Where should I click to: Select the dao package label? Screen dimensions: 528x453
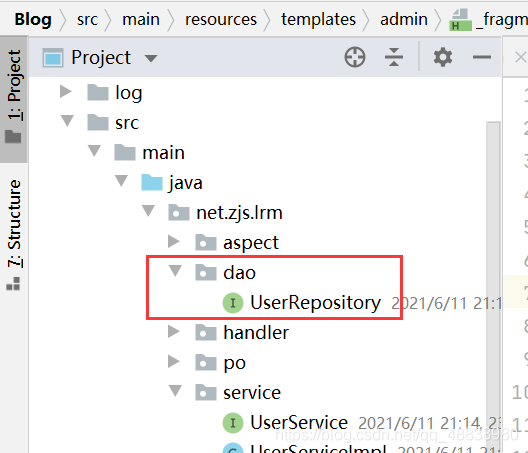coord(239,272)
